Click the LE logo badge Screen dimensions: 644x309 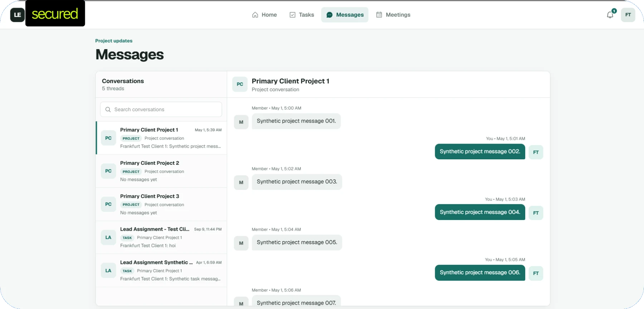17,15
